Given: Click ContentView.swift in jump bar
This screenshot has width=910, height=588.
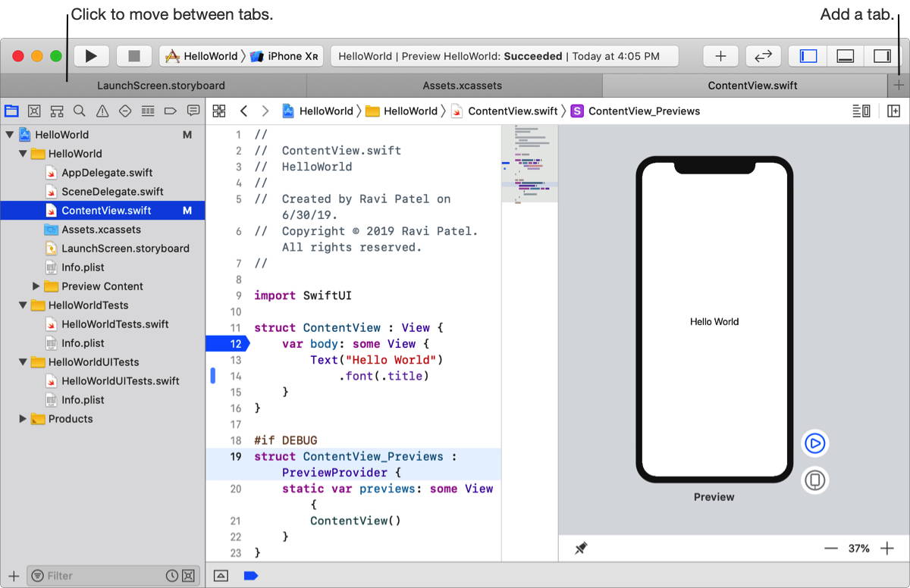Looking at the screenshot, I should [504, 111].
